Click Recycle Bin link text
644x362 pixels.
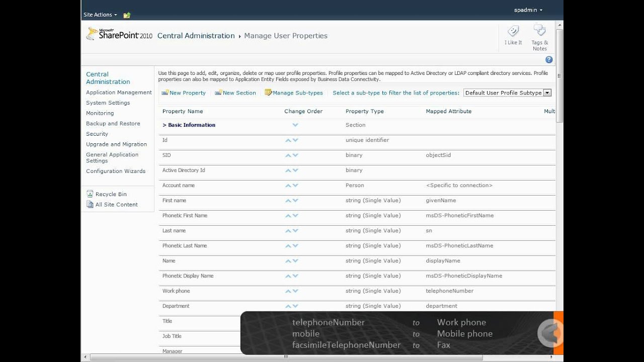(111, 194)
